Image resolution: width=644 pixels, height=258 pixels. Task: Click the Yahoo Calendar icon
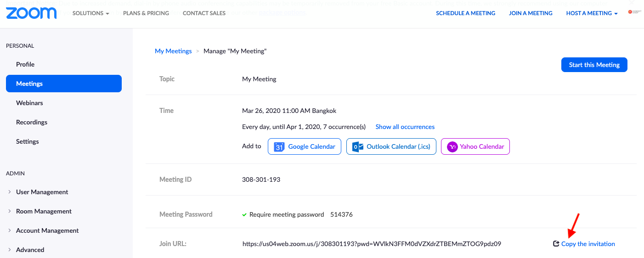tap(452, 147)
